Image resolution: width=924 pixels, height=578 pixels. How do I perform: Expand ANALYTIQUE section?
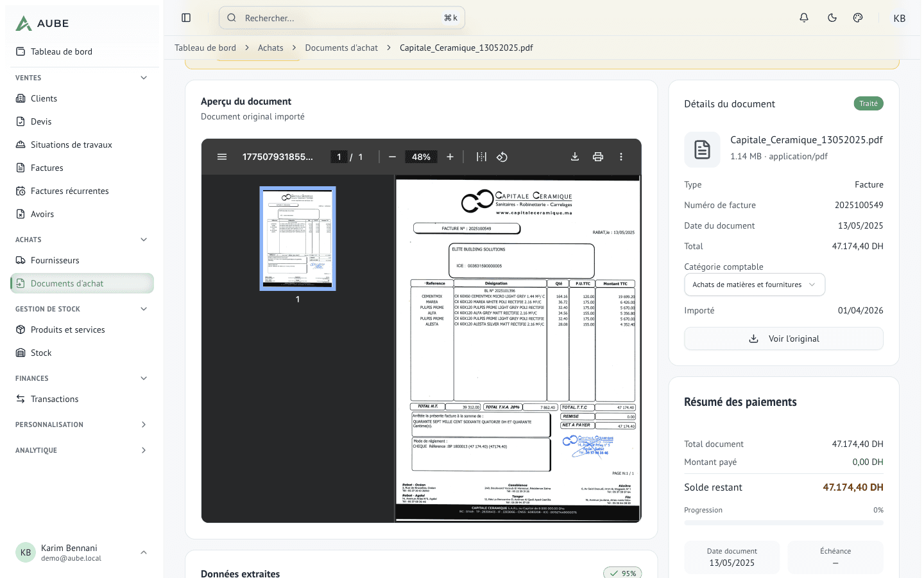tap(144, 450)
